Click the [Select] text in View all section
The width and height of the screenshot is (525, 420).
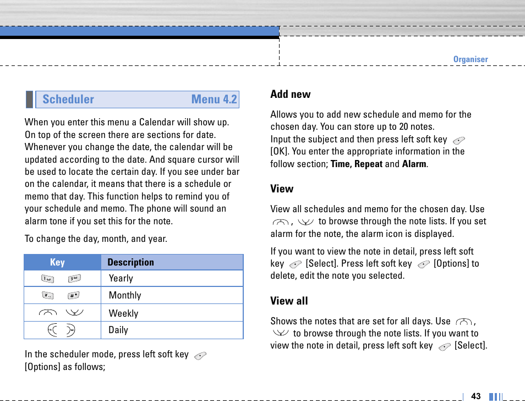tap(471, 345)
